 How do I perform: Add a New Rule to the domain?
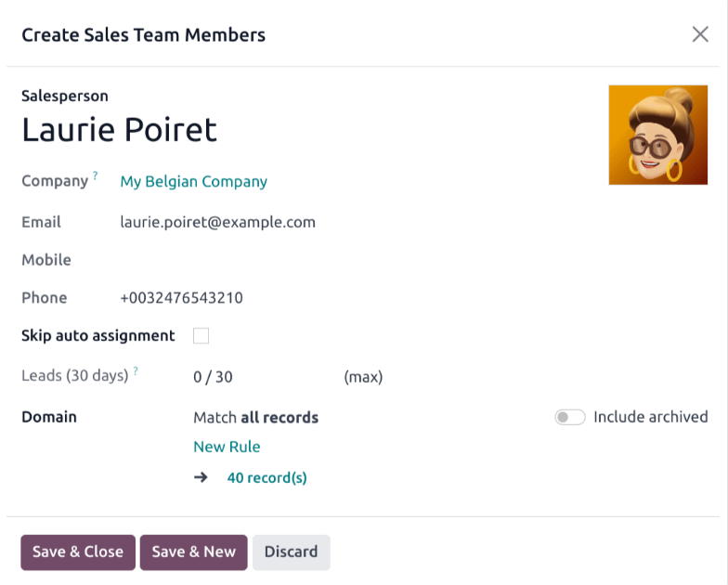pos(227,447)
